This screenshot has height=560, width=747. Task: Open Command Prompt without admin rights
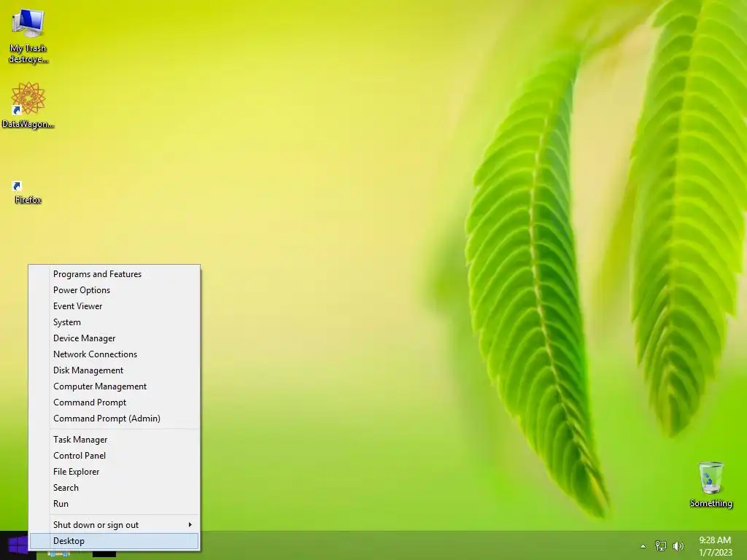click(115, 402)
